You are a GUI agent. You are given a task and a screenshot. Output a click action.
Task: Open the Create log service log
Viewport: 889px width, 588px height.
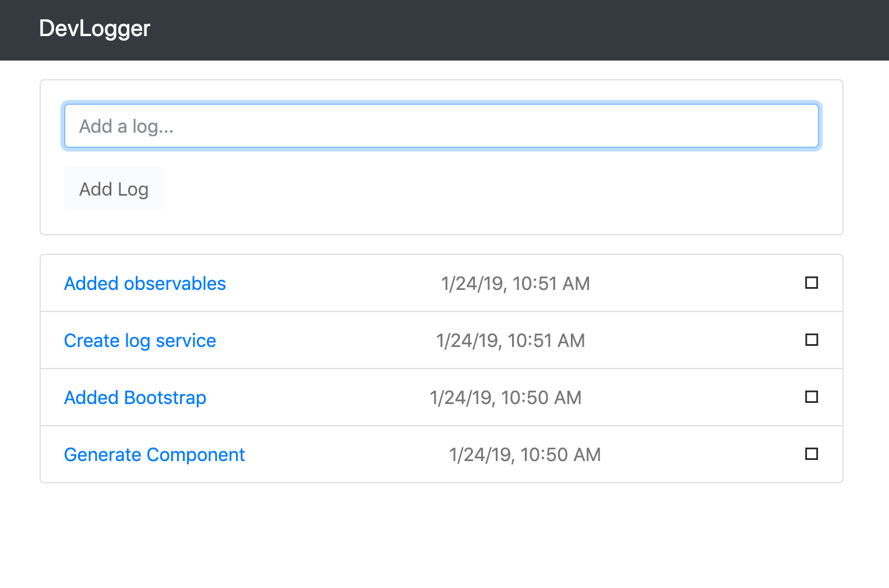140,341
